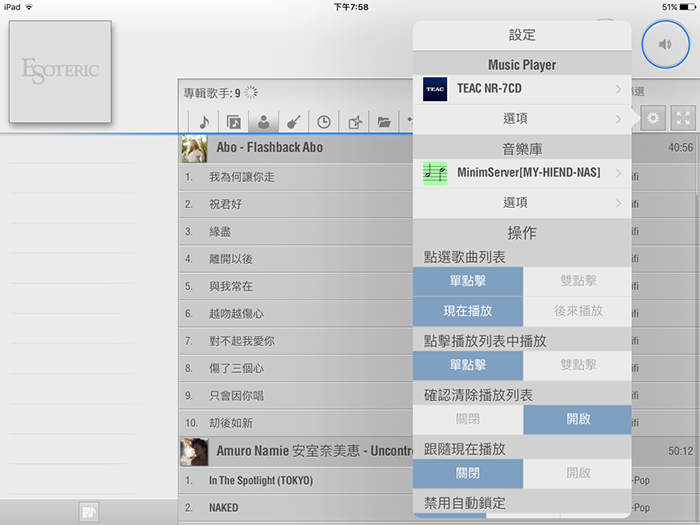This screenshot has height=525, width=700.
Task: Play track 6 越吻越傷心
Action: pos(296,314)
